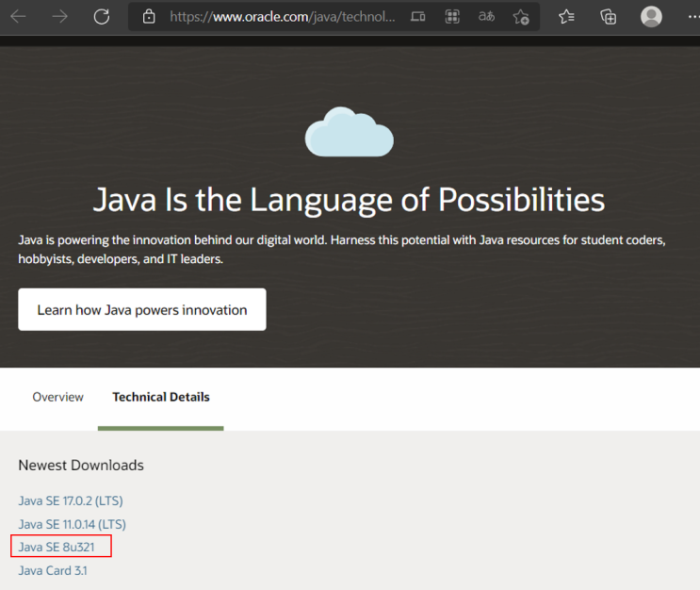
Task: Open Java SE 11.0.14 (LTS) download
Action: pyautogui.click(x=72, y=524)
